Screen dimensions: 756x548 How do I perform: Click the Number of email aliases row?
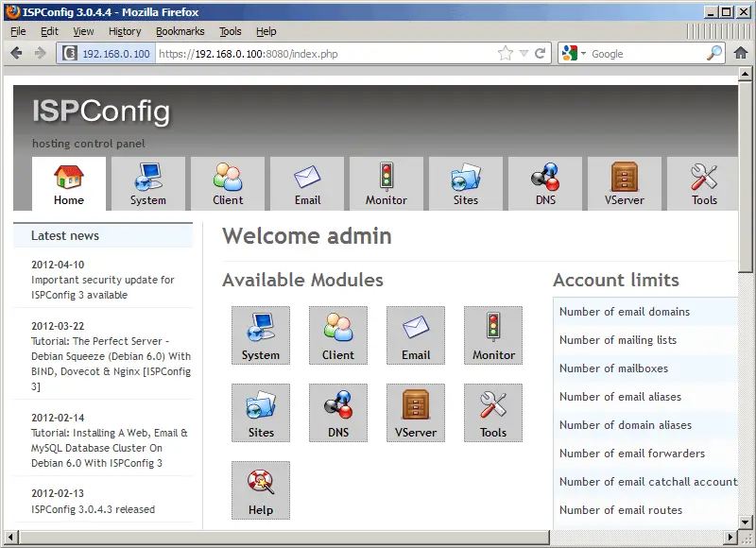[645, 397]
